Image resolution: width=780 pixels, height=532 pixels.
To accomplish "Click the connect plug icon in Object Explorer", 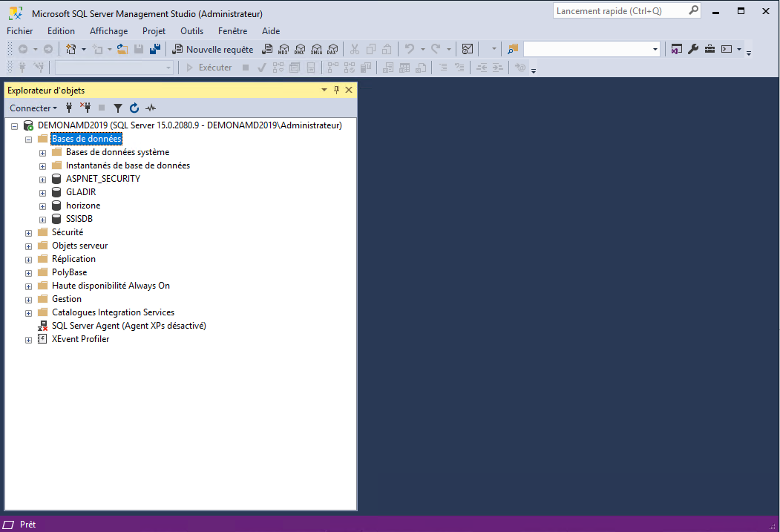I will pos(69,108).
